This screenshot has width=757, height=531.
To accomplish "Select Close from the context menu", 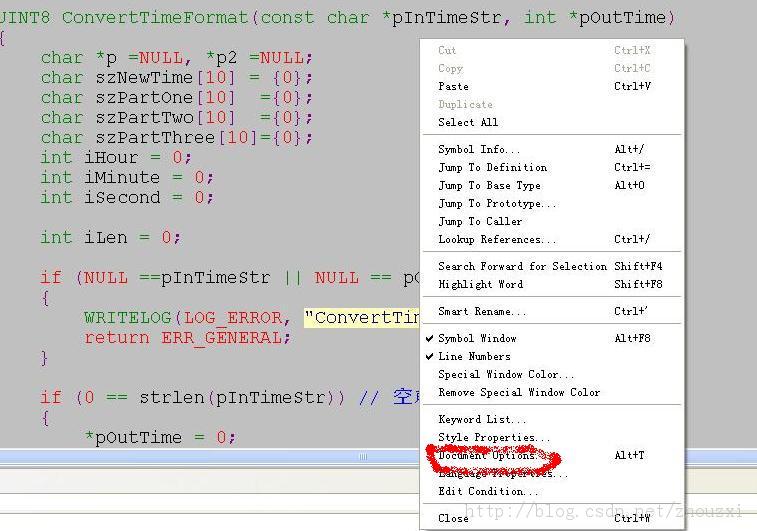I will pyautogui.click(x=551, y=518).
